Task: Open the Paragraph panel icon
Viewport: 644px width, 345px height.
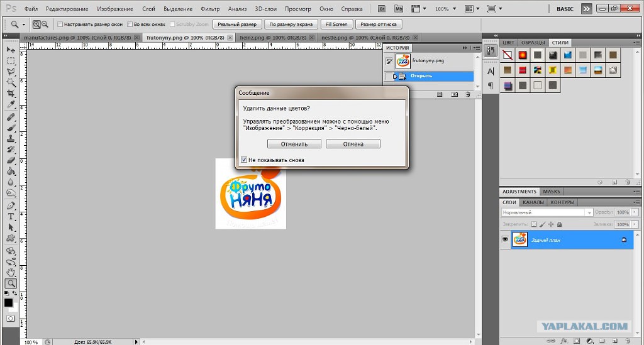Action: click(491, 85)
